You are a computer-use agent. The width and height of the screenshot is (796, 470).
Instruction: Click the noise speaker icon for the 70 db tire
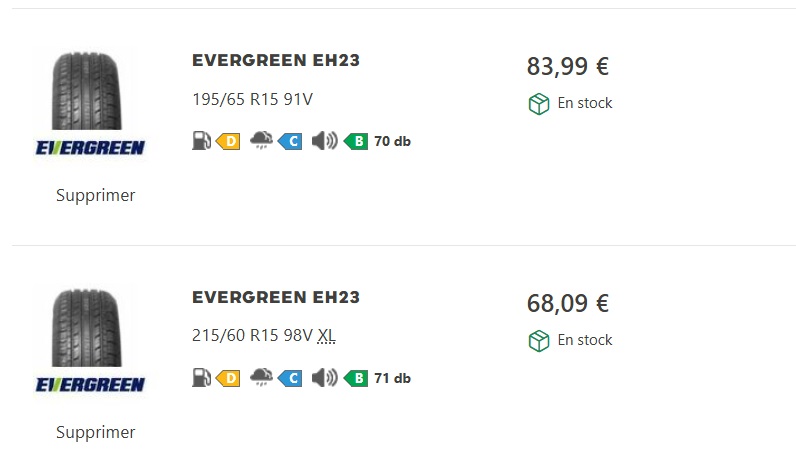(x=324, y=141)
